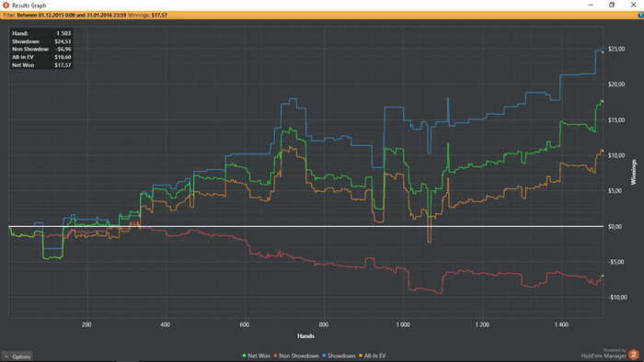The image size is (644, 362).
Task: Select the All-In EV $10,60 stats row
Action: tap(41, 57)
